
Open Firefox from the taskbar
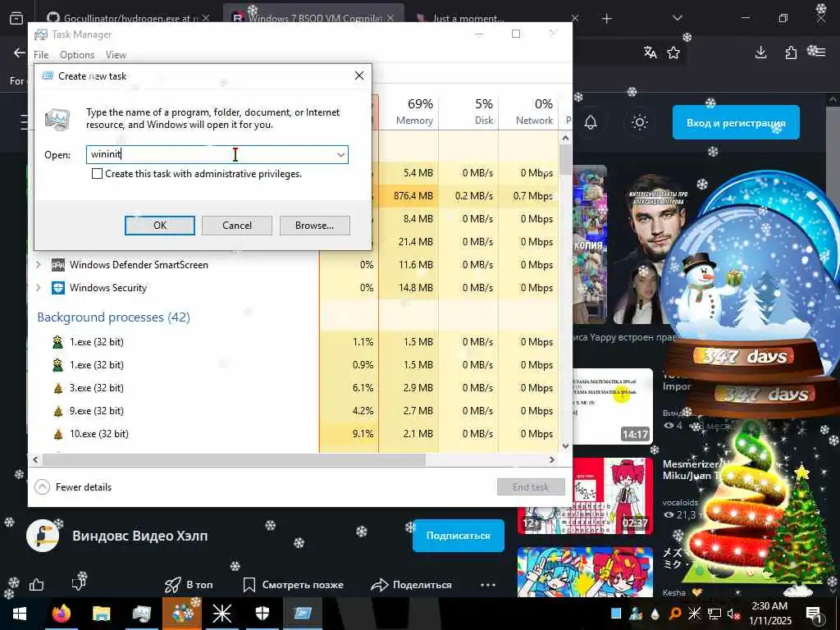(62, 613)
